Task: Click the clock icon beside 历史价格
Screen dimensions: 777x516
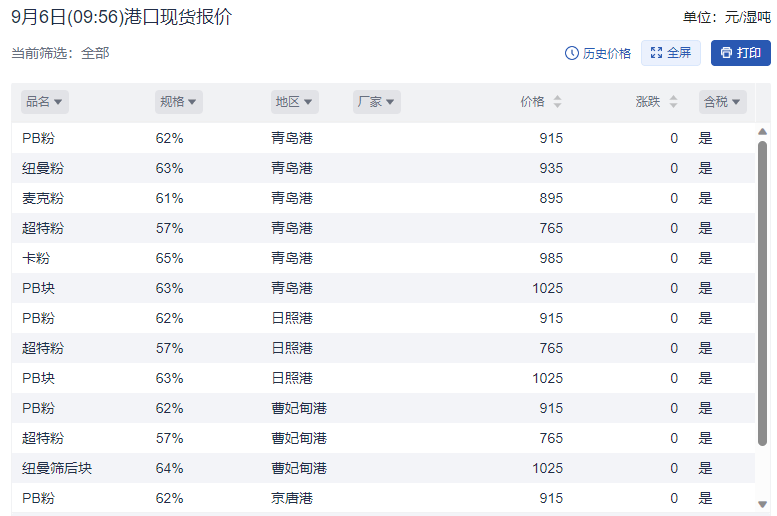Action: click(x=572, y=53)
